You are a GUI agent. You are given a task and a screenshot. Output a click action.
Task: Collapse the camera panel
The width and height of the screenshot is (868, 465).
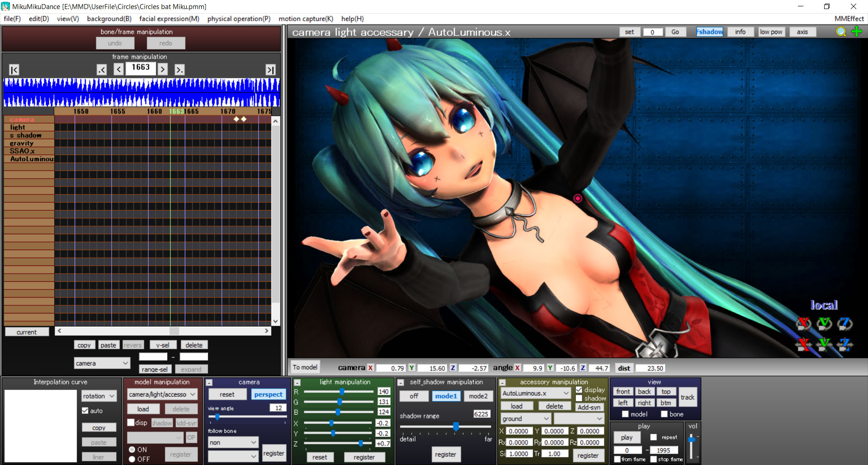pos(209,383)
